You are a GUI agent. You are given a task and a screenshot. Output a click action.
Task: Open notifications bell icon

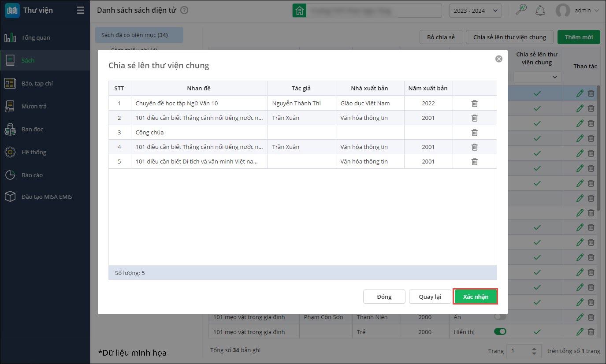click(x=540, y=11)
